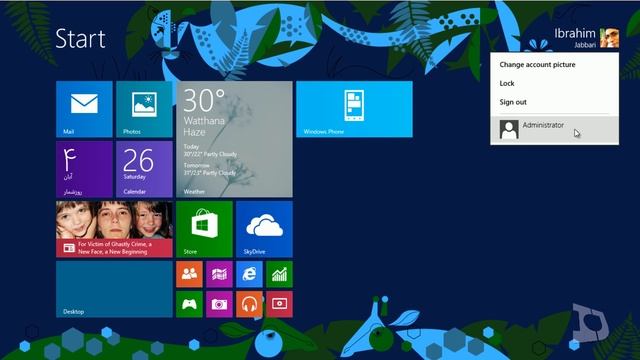Open the Mail tile
The image size is (640, 360).
click(x=84, y=109)
